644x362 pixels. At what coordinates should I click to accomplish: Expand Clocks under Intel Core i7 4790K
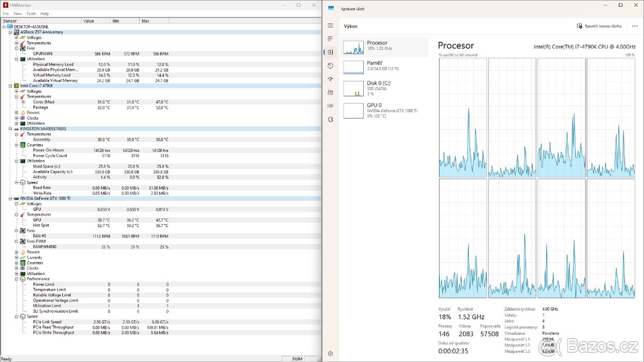point(17,118)
